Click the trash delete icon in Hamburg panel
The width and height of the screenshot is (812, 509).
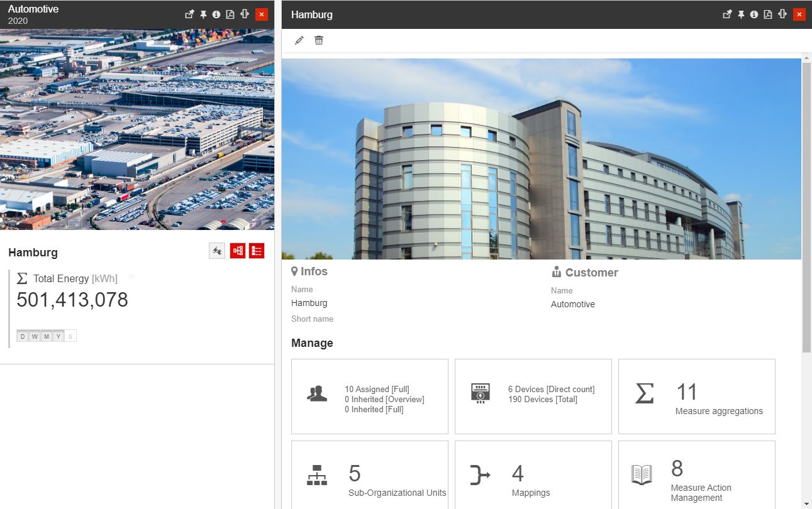[x=319, y=40]
